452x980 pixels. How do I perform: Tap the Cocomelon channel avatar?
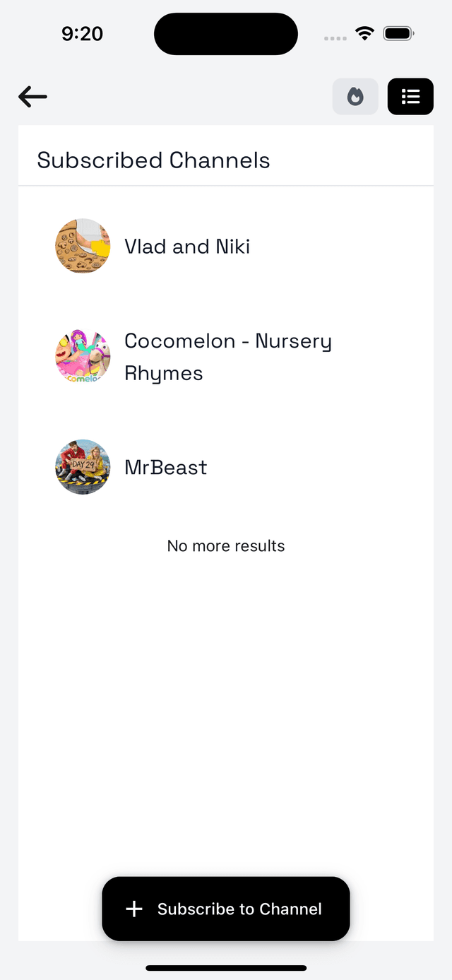click(x=83, y=356)
